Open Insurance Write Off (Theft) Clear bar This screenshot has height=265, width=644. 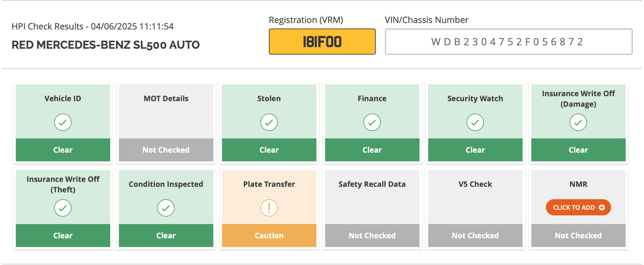click(x=63, y=236)
